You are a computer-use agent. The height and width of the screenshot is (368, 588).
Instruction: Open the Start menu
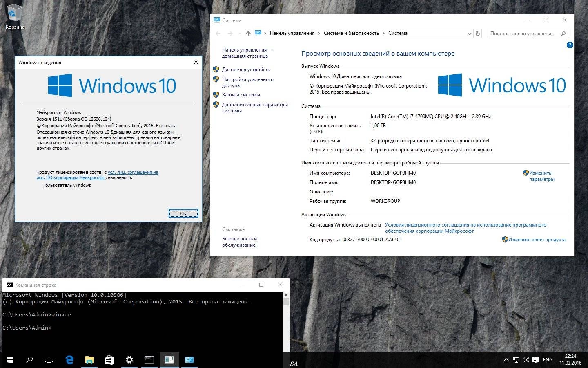click(x=10, y=360)
